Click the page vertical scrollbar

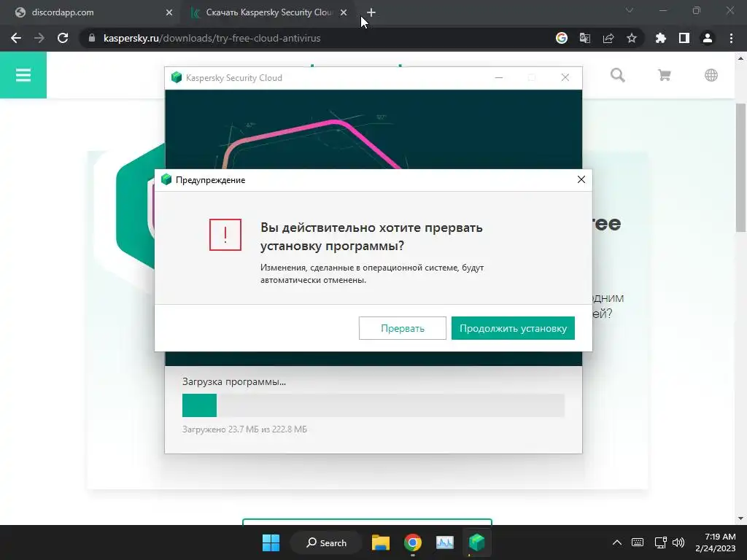pos(740,167)
